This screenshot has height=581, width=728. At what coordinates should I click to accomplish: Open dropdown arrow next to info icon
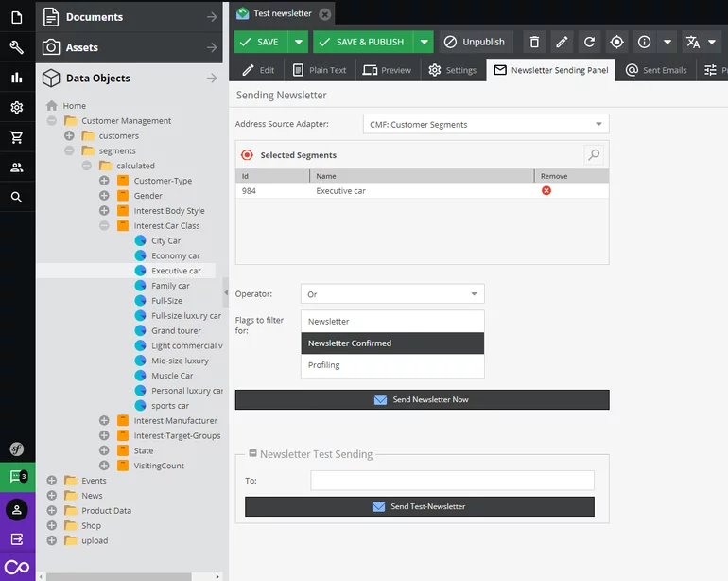tap(667, 42)
